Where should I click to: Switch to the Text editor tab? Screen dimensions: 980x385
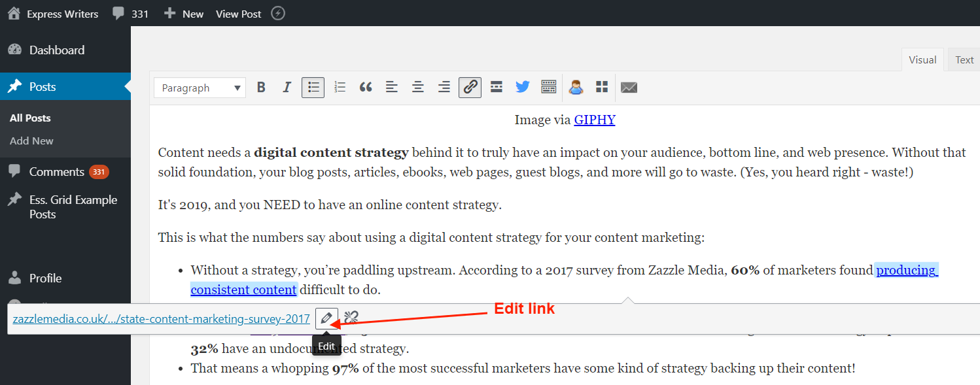point(963,59)
